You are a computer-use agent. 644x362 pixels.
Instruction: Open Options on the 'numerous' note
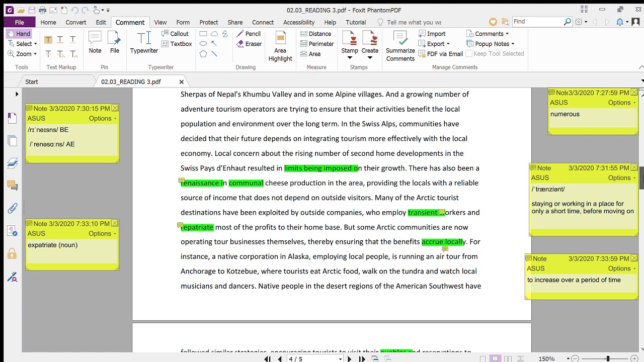(621, 103)
